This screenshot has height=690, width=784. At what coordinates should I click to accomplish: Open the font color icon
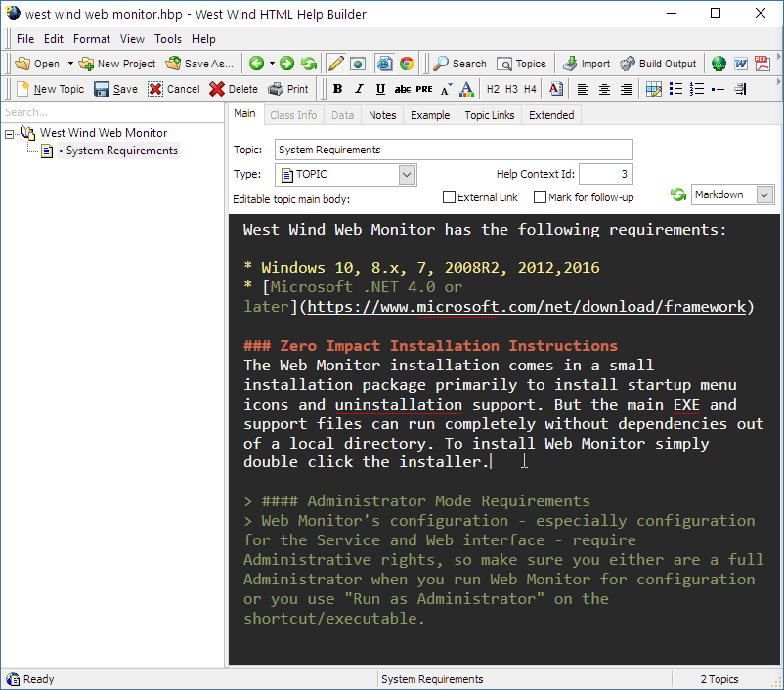[466, 89]
